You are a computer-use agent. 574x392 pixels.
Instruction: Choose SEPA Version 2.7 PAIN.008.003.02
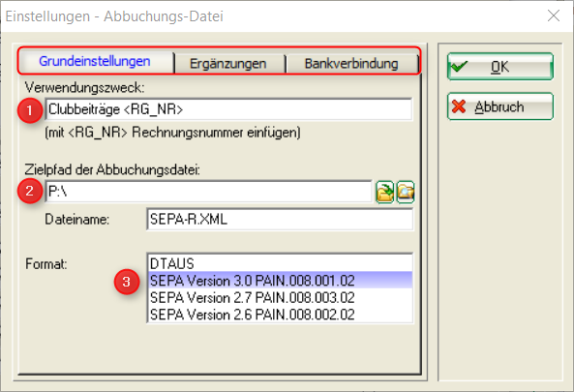[x=281, y=297]
